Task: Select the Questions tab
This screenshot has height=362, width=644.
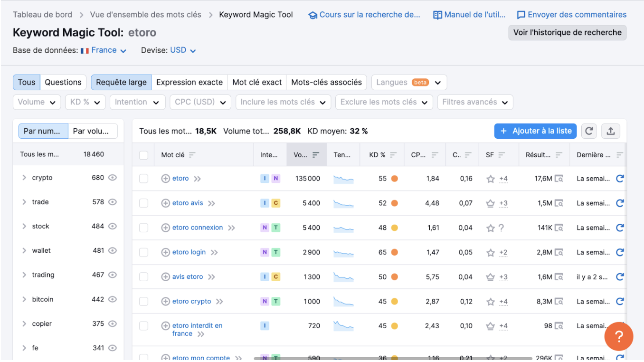Action: (63, 82)
